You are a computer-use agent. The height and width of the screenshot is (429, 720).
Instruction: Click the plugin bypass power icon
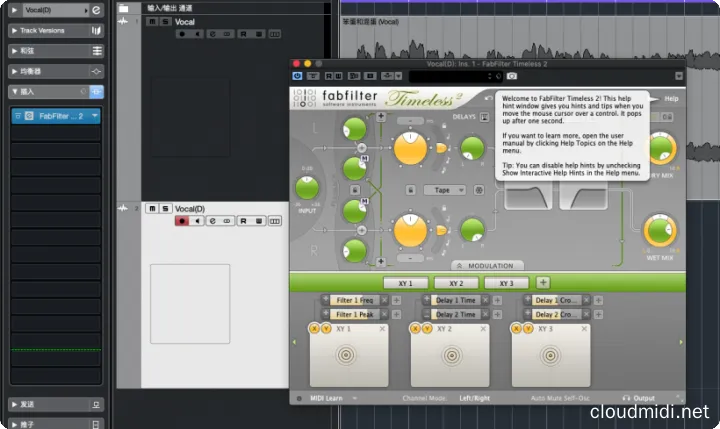pyautogui.click(x=297, y=76)
